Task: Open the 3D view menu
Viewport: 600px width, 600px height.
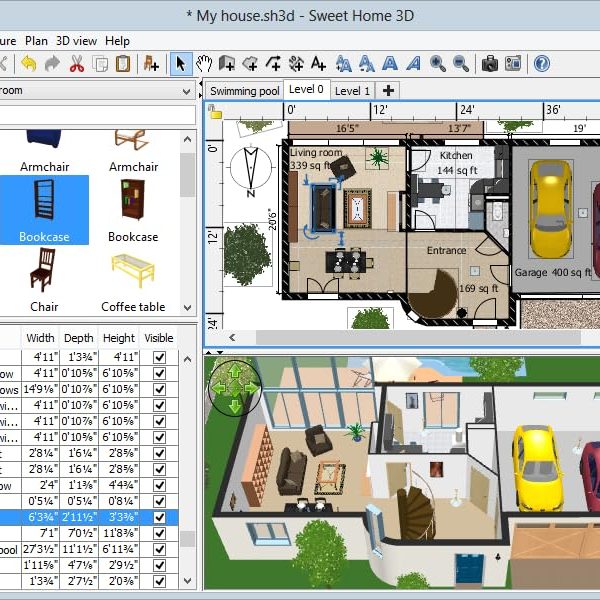Action: [76, 41]
